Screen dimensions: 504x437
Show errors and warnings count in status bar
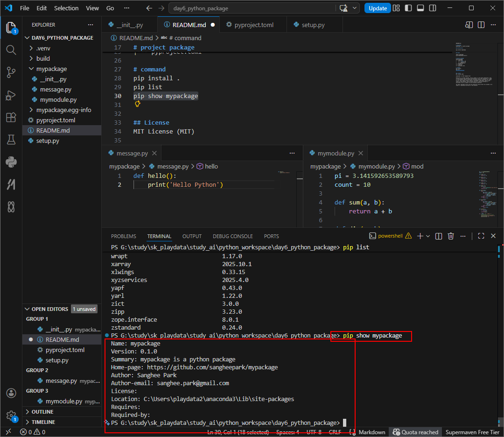pyautogui.click(x=33, y=432)
